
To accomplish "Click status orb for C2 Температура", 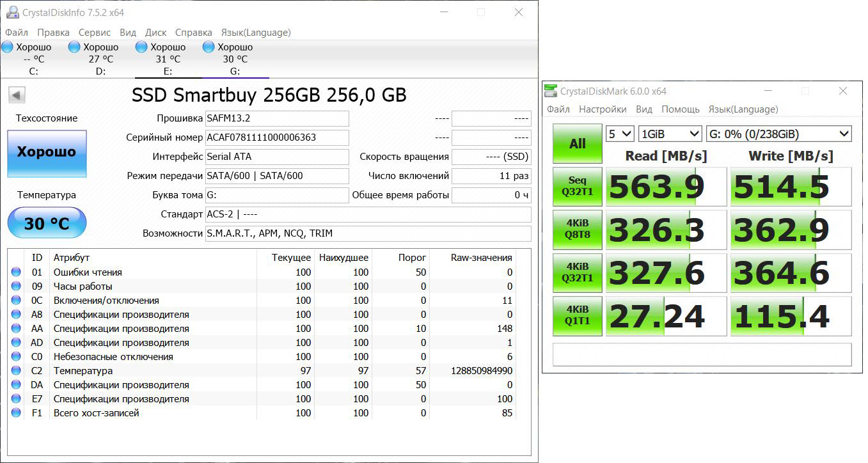I will point(16,371).
